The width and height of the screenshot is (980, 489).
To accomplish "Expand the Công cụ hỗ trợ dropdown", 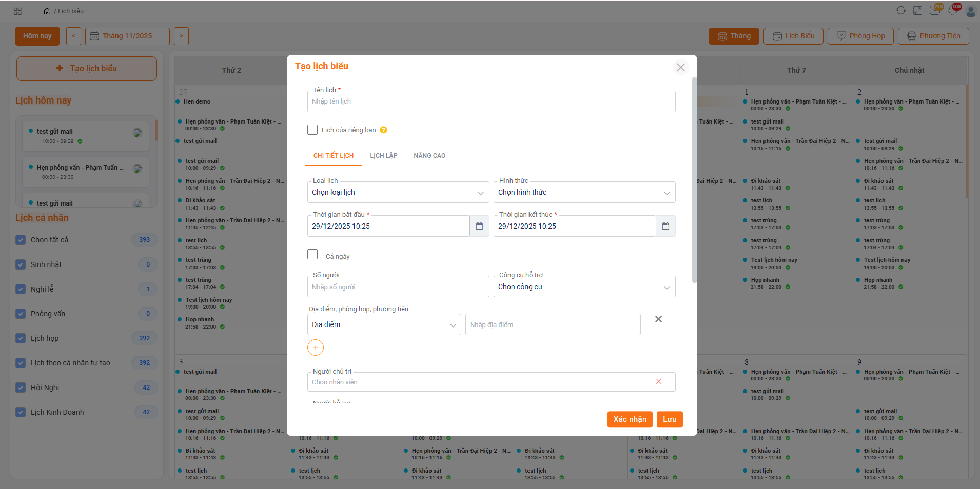I will [x=584, y=287].
